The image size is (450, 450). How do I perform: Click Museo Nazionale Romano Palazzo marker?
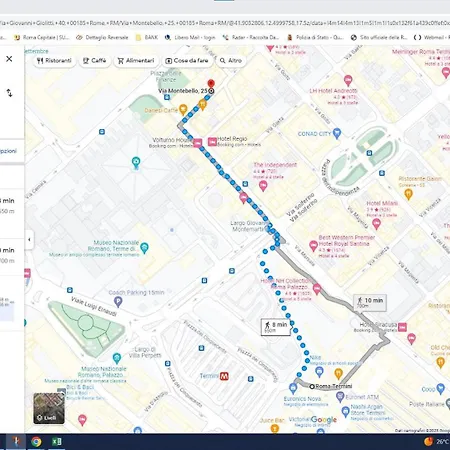(117, 358)
